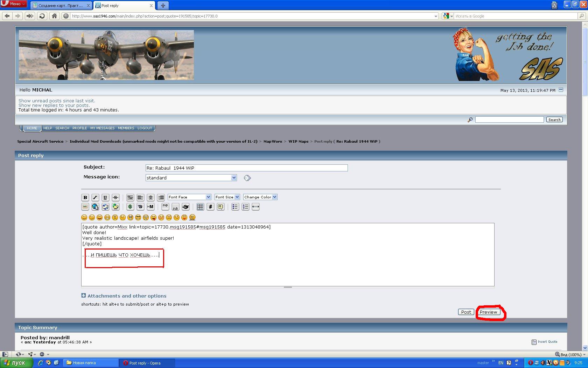Apply subscript formatting
This screenshot has width=588, height=368.
tap(175, 207)
